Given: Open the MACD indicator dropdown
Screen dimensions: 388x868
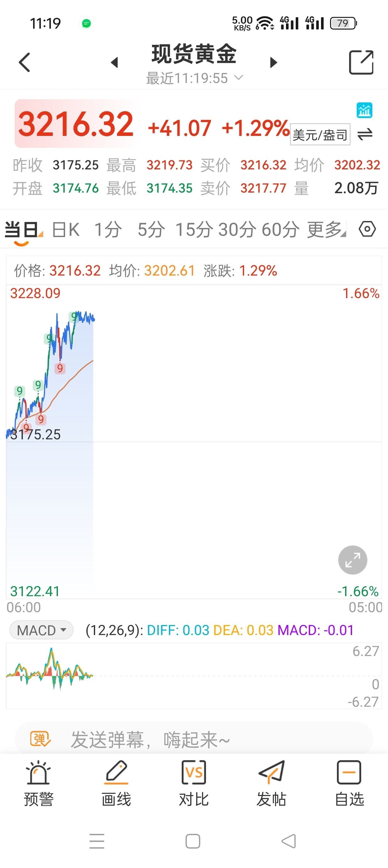Looking at the screenshot, I should (41, 630).
